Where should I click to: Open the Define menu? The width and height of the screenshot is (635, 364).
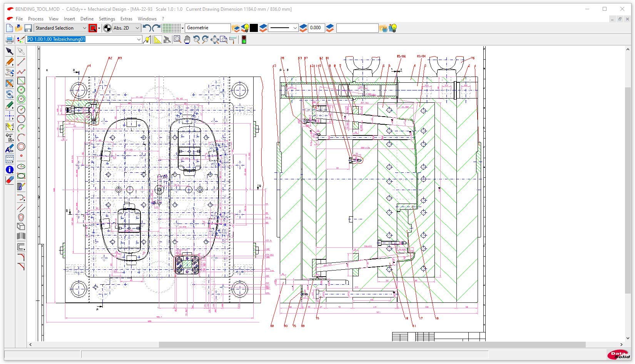(x=87, y=18)
